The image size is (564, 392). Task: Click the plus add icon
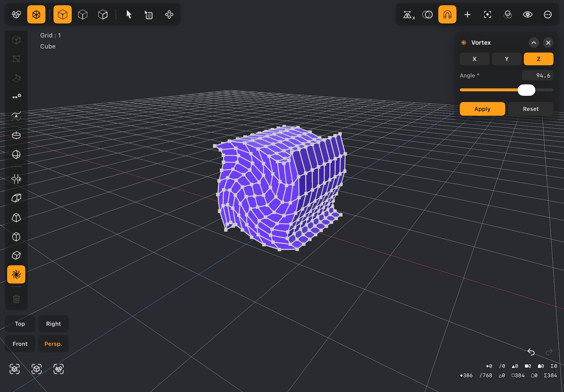467,15
